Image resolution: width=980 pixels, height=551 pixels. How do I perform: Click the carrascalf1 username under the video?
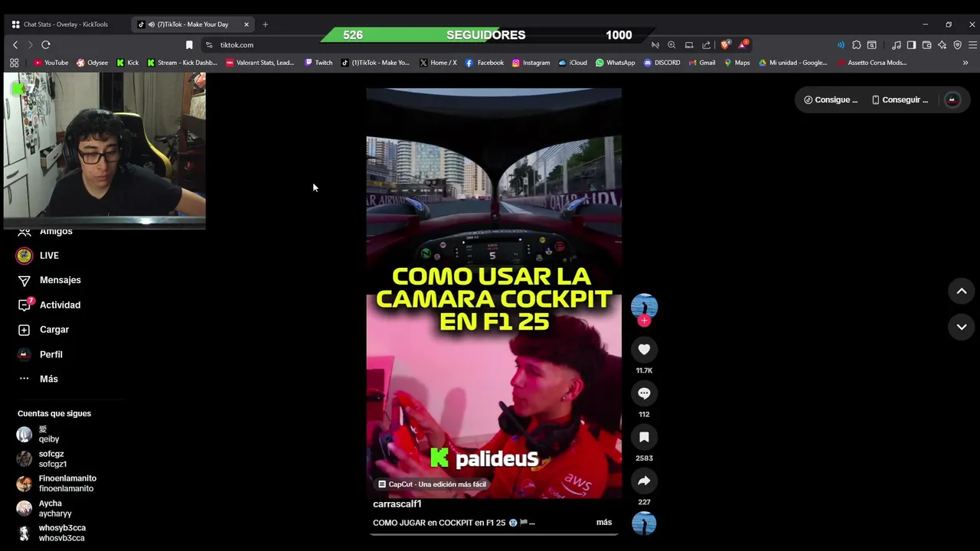point(397,504)
